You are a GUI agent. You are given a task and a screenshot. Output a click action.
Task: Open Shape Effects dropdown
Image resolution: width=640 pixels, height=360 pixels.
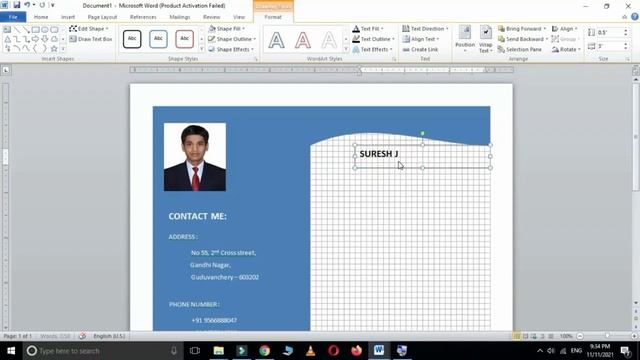pos(231,49)
